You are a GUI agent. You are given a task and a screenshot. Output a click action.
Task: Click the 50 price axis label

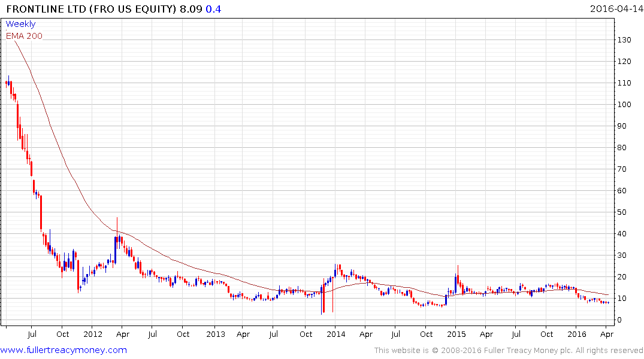622,212
